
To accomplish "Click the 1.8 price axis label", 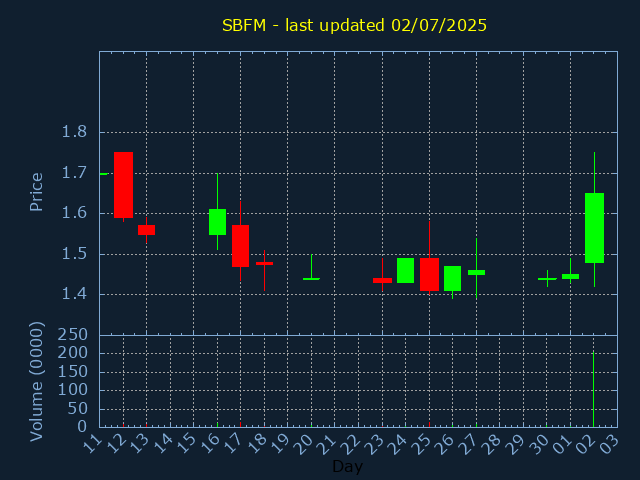I will 74,132.
